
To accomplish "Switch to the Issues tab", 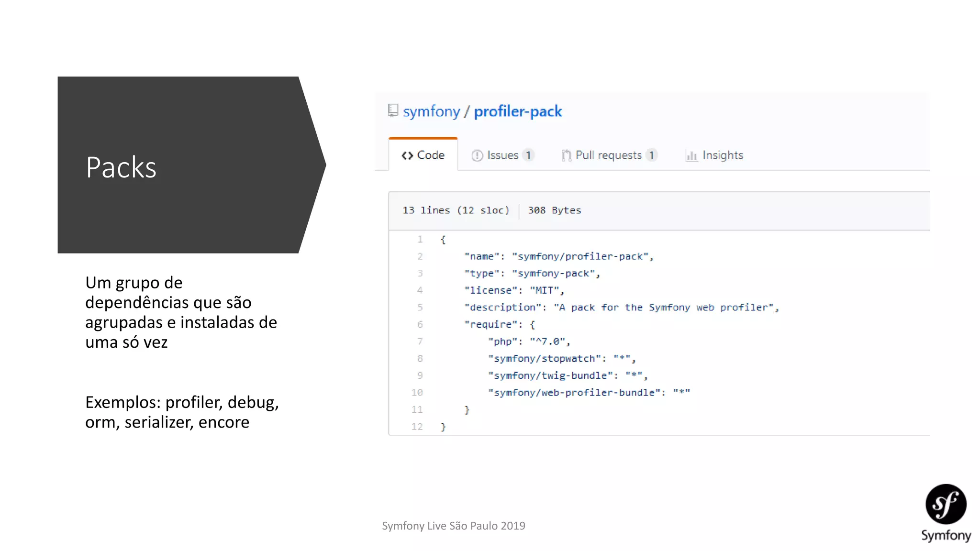I will coord(502,155).
